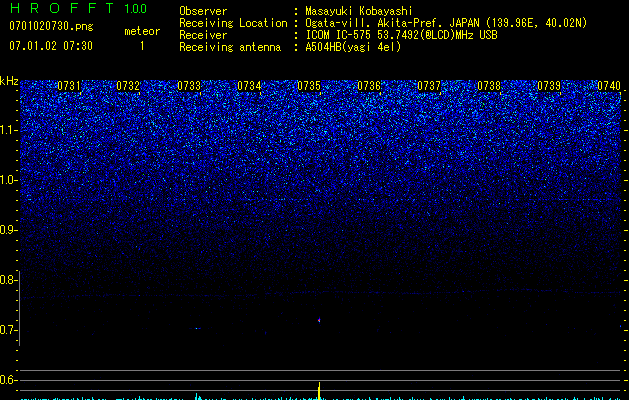Viewport: 629px width, 400px height.
Task: Click the 0736 time marker
Action: [x=369, y=86]
